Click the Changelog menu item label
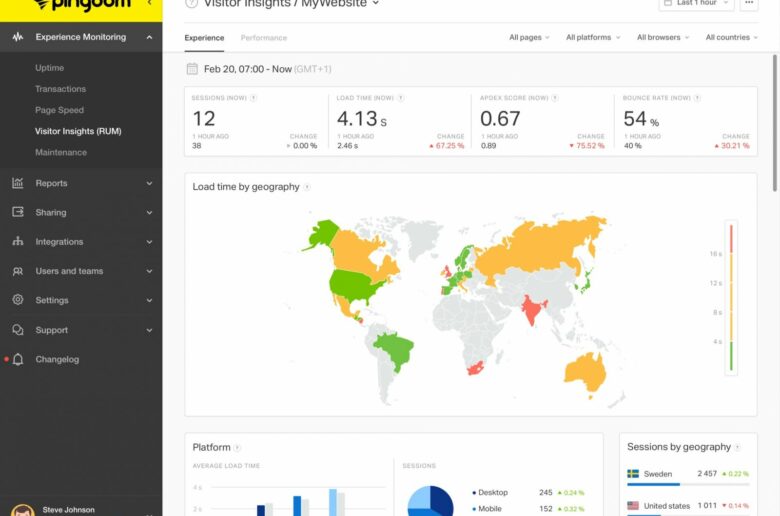This screenshot has width=780, height=516. click(x=57, y=359)
